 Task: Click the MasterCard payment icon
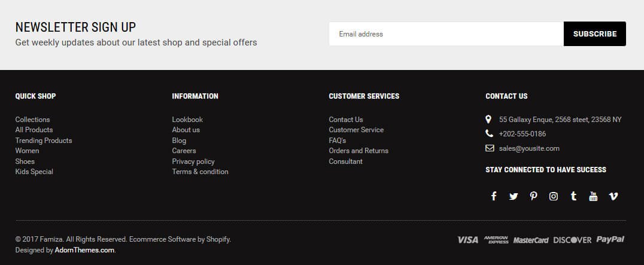531,240
